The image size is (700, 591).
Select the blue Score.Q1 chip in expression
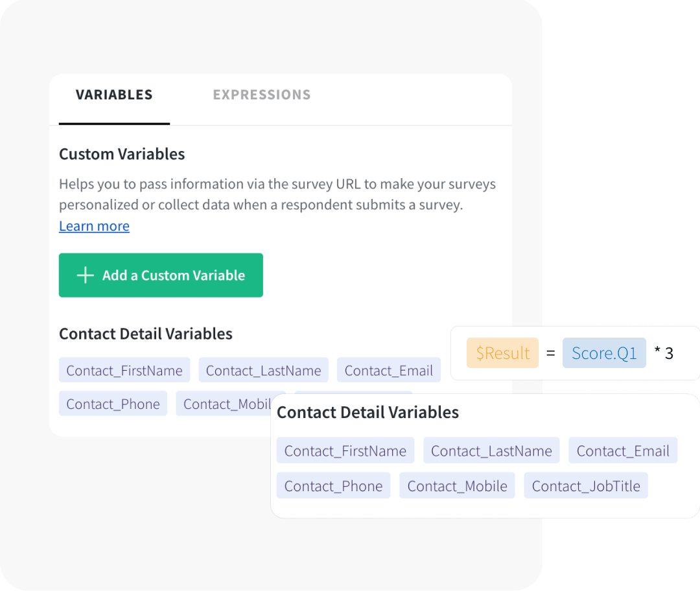pos(604,353)
